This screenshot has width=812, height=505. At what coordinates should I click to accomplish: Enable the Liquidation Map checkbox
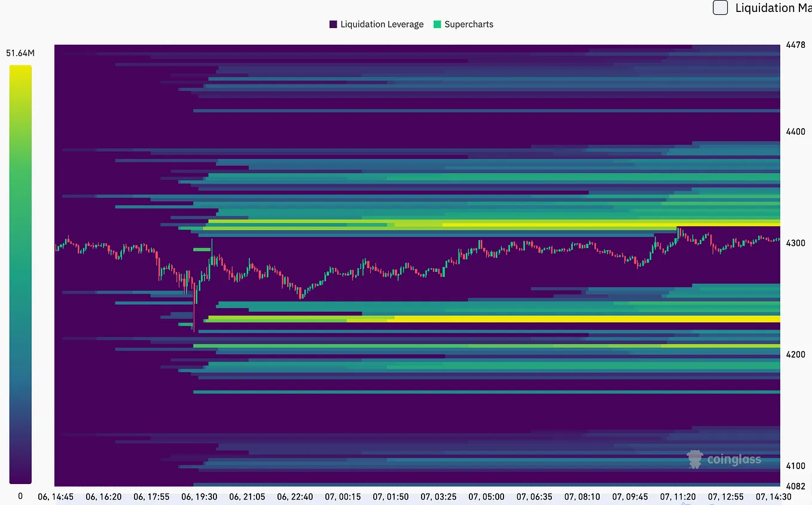tap(720, 8)
